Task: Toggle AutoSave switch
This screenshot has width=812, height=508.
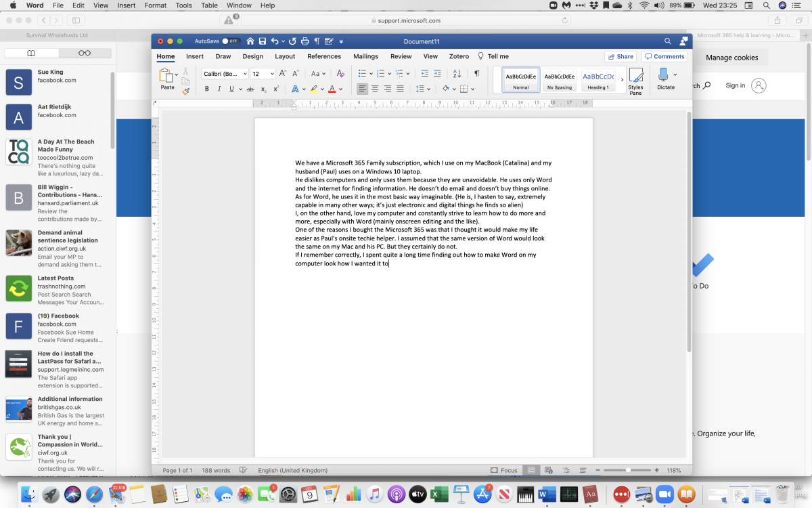Action: coord(231,41)
